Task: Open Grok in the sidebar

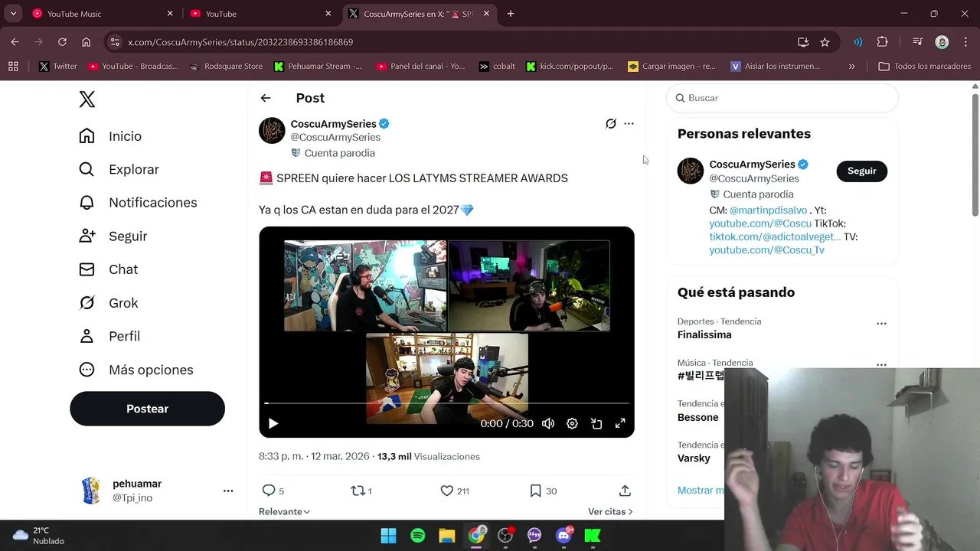Action: [108, 303]
